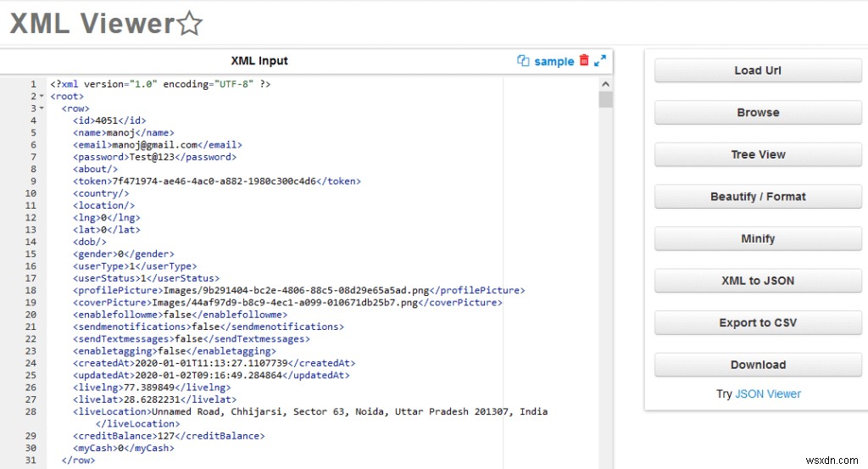The height and width of the screenshot is (469, 868).
Task: Click the updatedAt timestamp line
Action: (211, 376)
